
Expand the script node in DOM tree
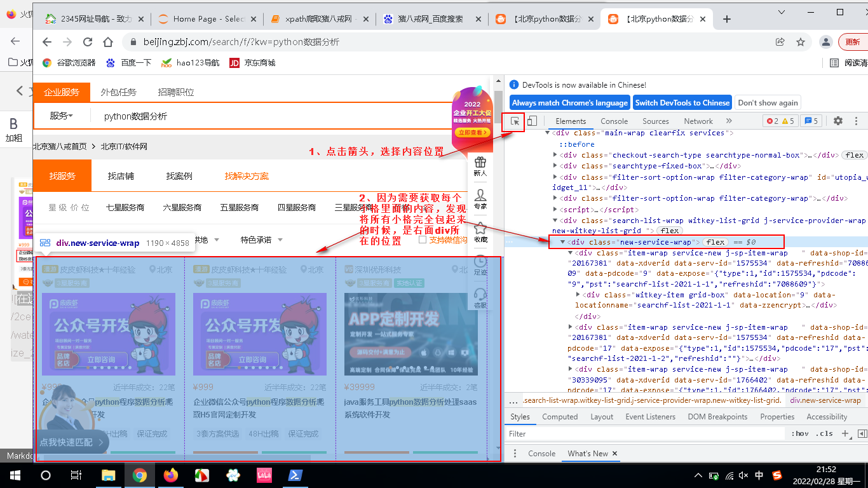pos(557,210)
